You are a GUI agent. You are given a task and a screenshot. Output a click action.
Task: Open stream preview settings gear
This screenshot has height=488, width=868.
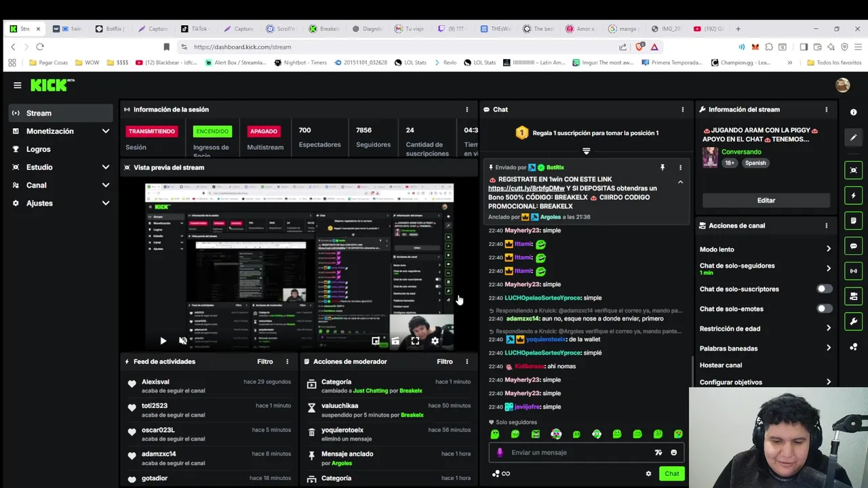pyautogui.click(x=435, y=341)
